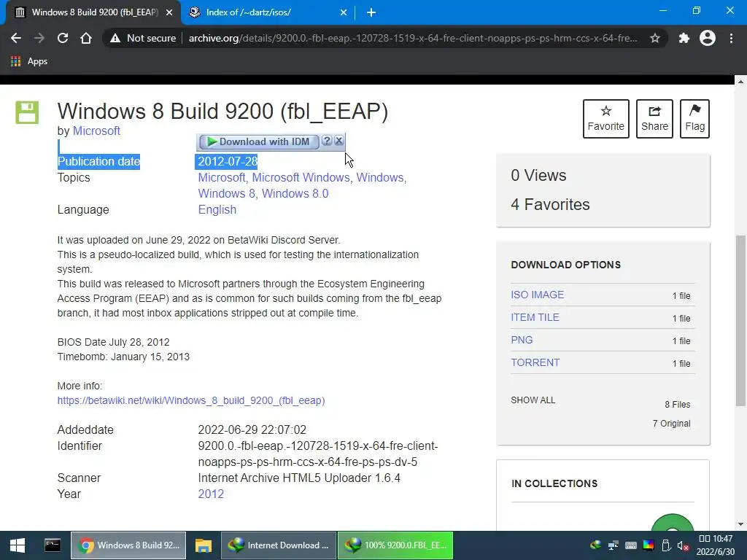The height and width of the screenshot is (560, 747).
Task: Open the Windows topic link
Action: [x=379, y=178]
